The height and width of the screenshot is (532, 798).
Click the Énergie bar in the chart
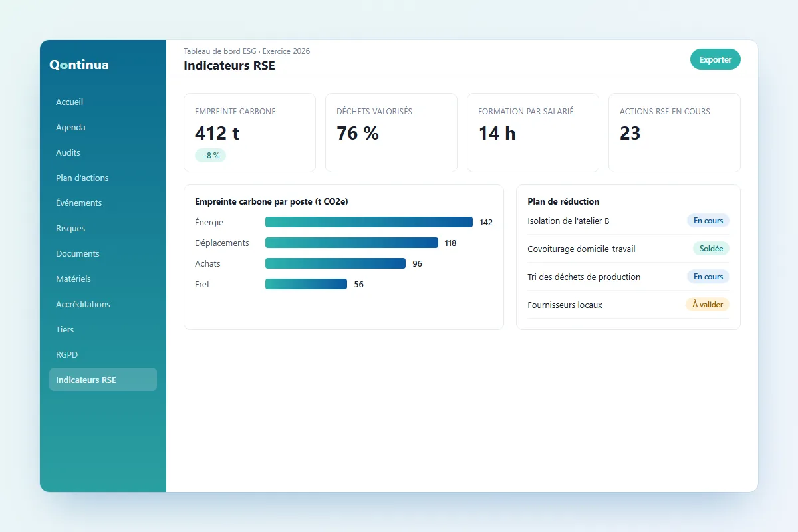click(x=369, y=222)
